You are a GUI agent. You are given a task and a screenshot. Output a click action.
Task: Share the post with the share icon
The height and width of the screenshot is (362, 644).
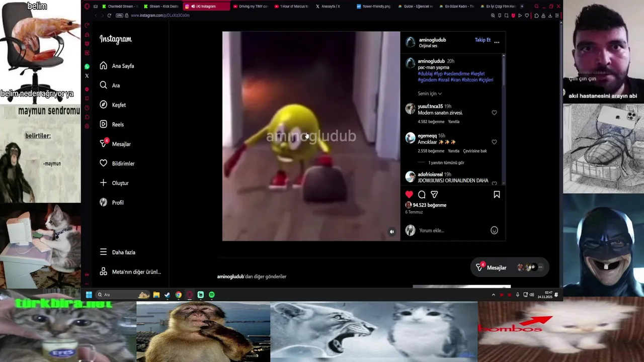[434, 195]
